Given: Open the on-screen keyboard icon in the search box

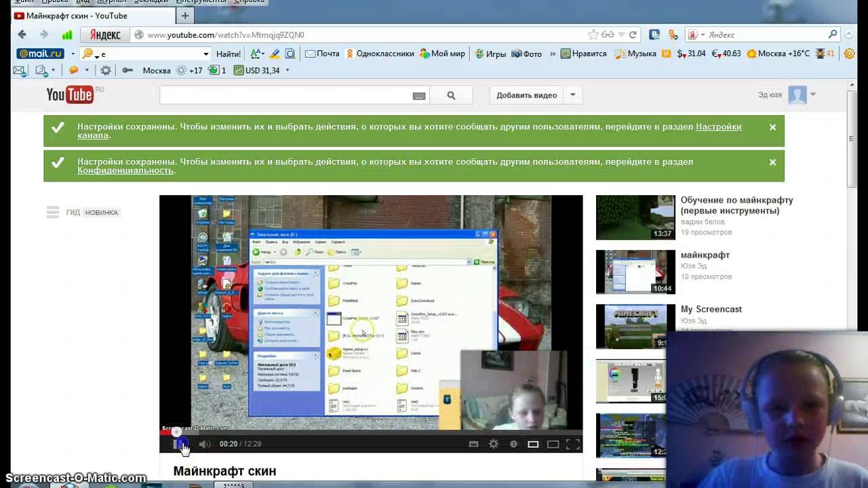Looking at the screenshot, I should click(419, 96).
